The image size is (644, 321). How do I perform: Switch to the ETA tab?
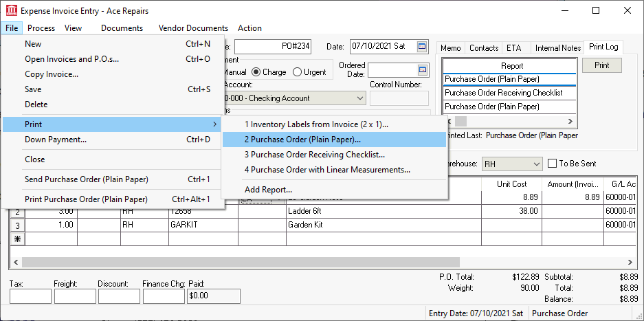[514, 48]
